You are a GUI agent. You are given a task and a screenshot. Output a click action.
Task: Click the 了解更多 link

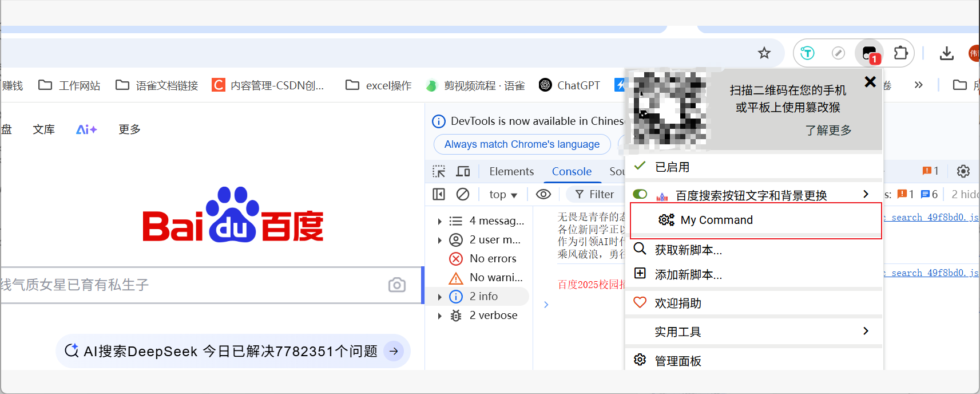click(x=828, y=130)
